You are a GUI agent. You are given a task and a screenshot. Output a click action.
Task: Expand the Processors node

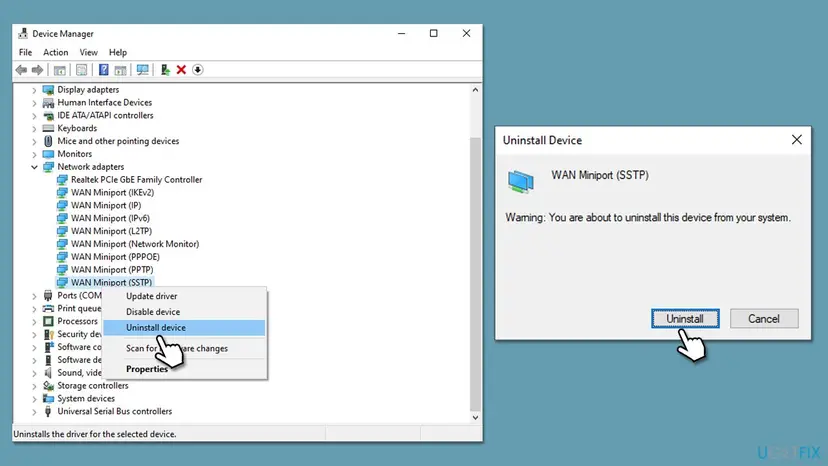click(34, 322)
